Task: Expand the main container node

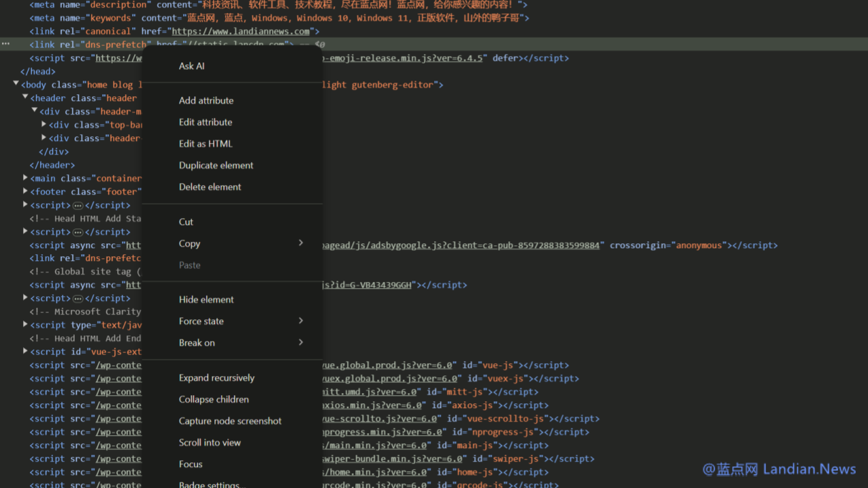Action: click(x=25, y=178)
